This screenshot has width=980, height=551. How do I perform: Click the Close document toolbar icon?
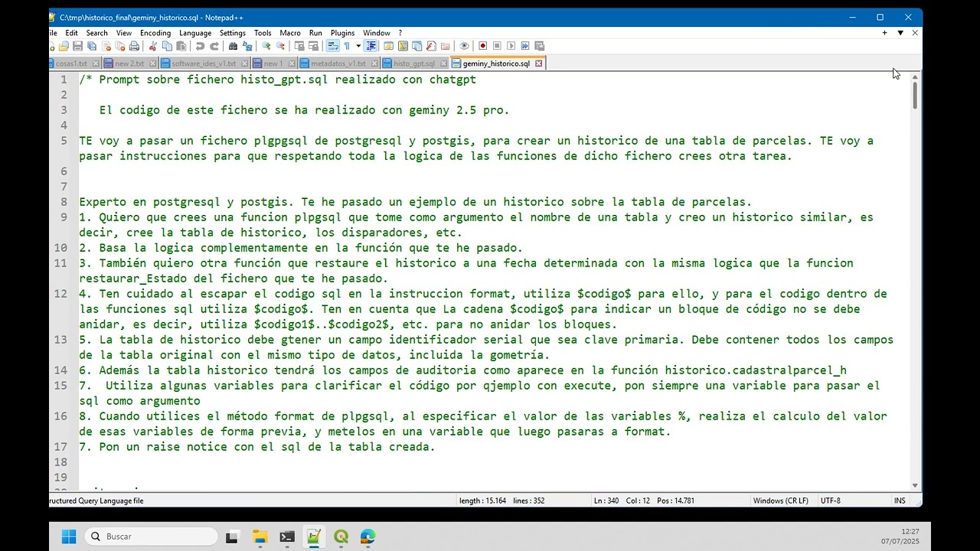[x=106, y=46]
